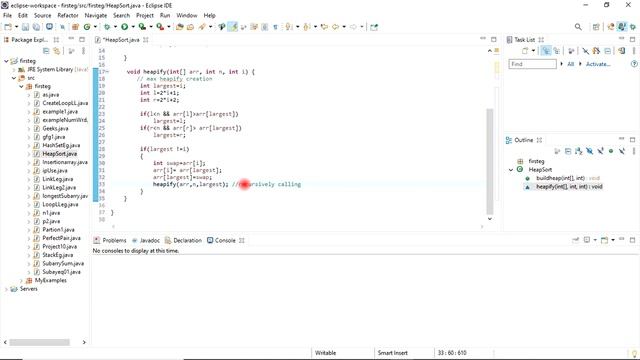The width and height of the screenshot is (640, 360).
Task: Click the HeapSort.java editor tab
Action: 121,40
